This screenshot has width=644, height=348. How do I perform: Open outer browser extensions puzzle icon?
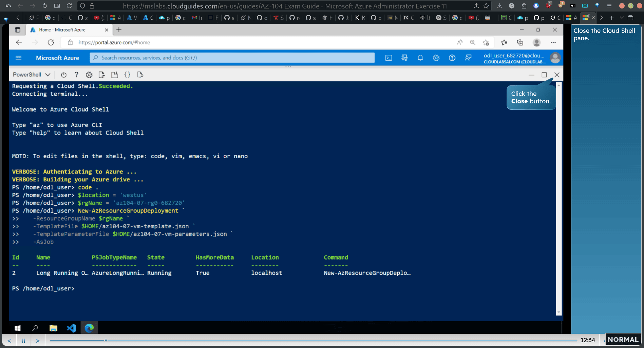point(524,6)
